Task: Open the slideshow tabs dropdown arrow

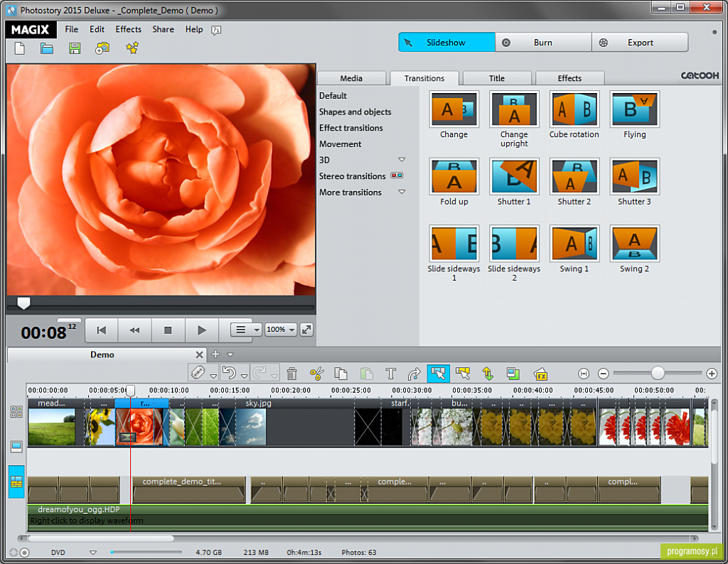Action: point(230,354)
